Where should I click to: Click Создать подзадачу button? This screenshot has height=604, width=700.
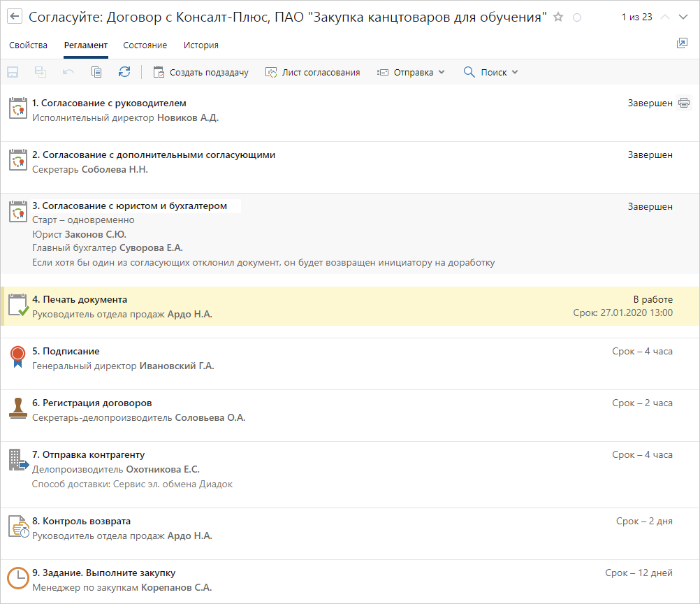point(200,72)
